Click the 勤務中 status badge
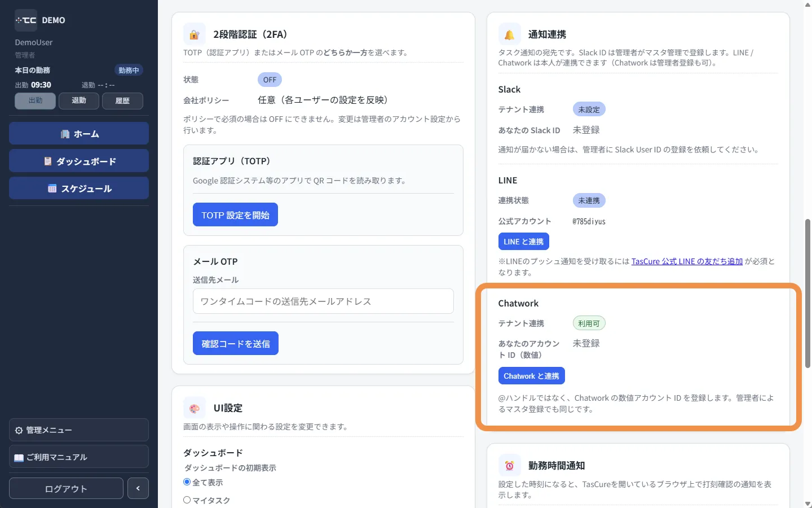The image size is (812, 508). (x=129, y=70)
